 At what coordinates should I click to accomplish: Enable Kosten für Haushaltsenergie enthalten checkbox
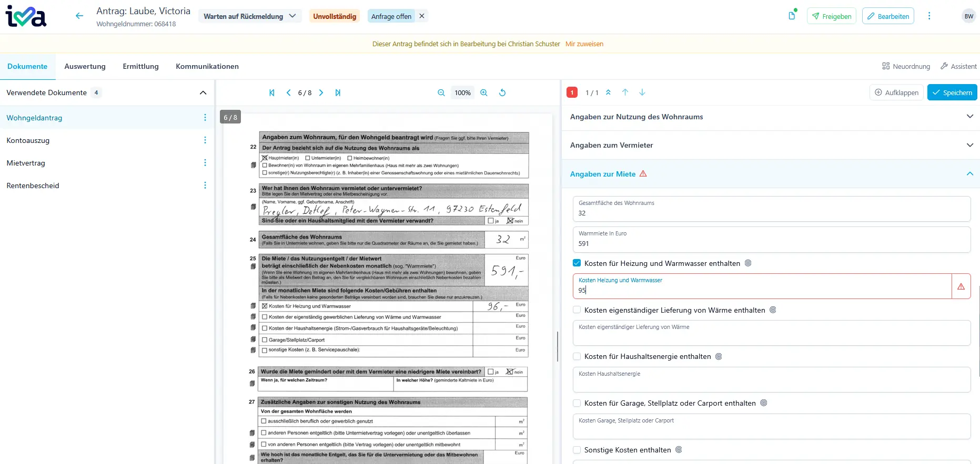[x=577, y=356]
